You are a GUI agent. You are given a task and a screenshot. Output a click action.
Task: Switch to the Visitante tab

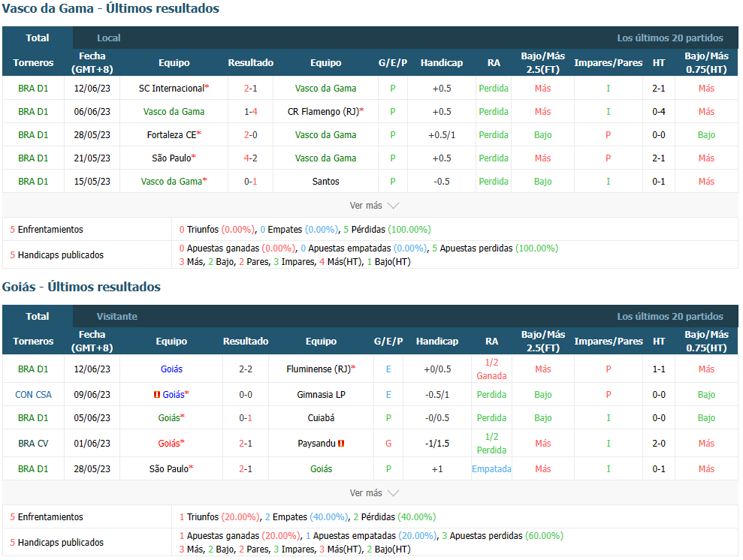117,316
